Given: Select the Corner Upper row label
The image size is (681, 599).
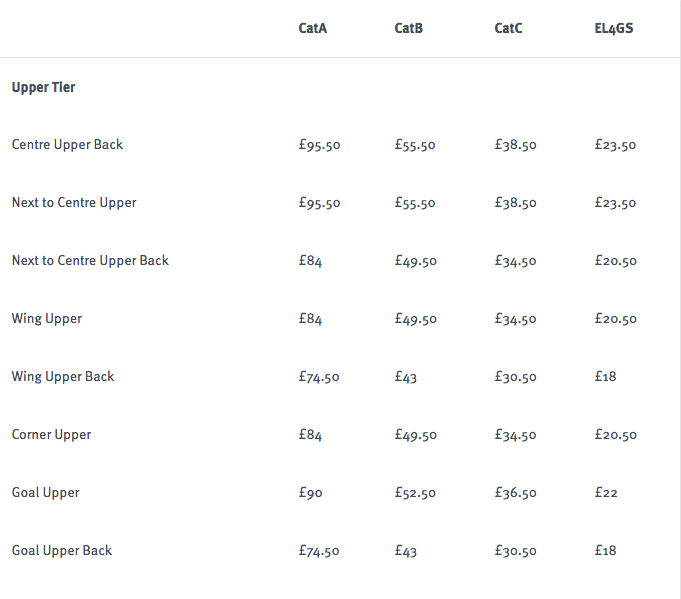Looking at the screenshot, I should pos(52,434).
